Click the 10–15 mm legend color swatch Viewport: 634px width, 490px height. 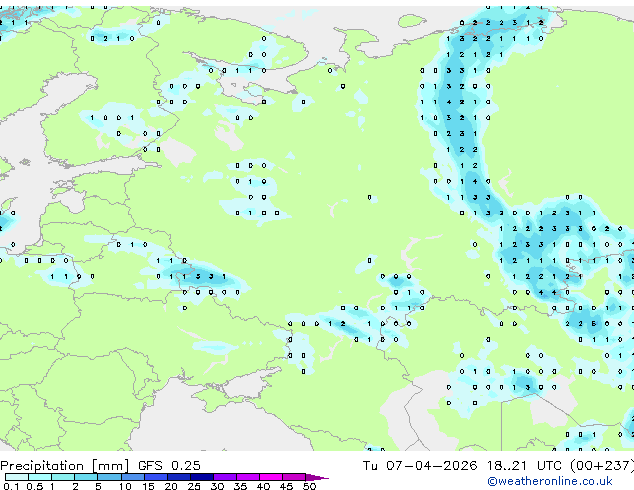click(x=133, y=477)
